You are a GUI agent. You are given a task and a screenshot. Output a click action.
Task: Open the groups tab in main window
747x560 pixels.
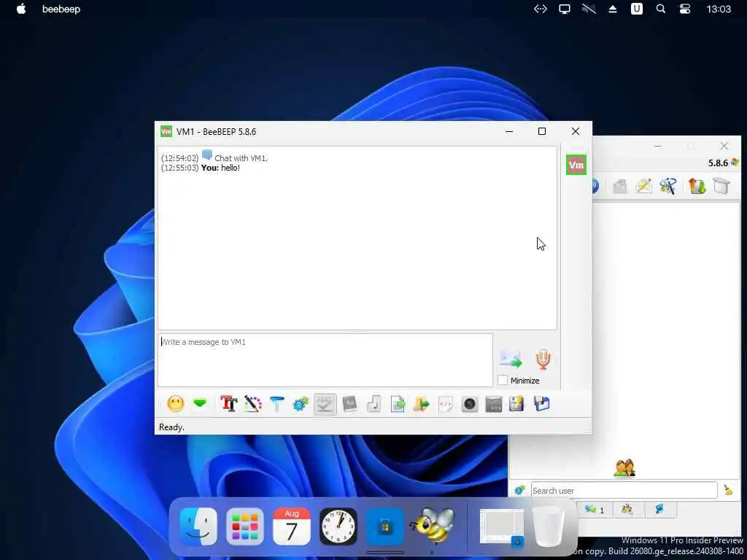click(x=627, y=509)
